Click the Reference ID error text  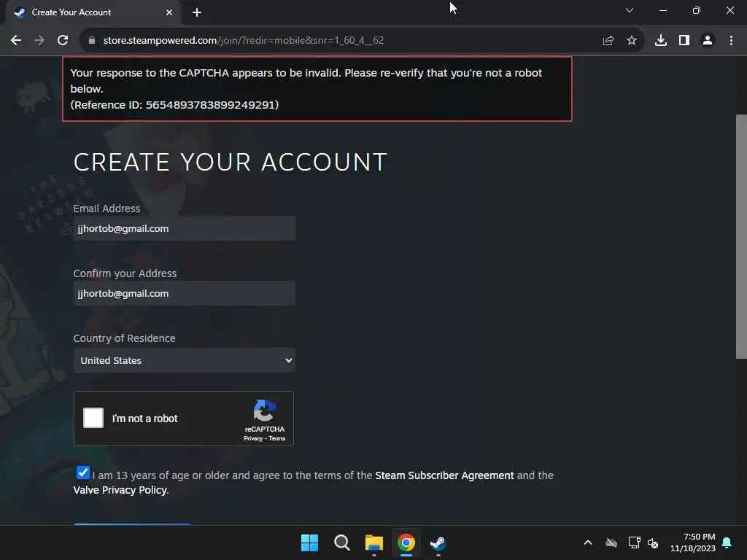point(174,105)
